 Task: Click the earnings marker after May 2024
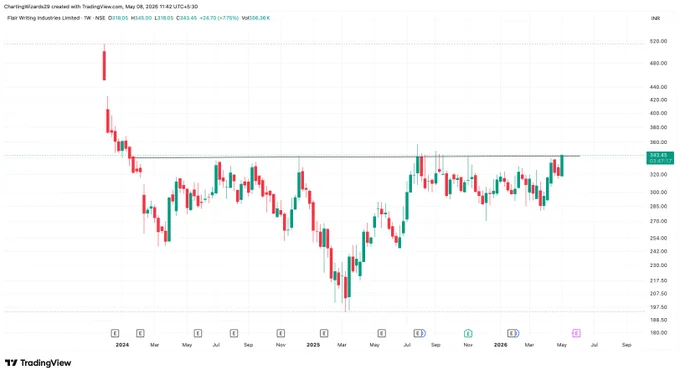[198, 333]
